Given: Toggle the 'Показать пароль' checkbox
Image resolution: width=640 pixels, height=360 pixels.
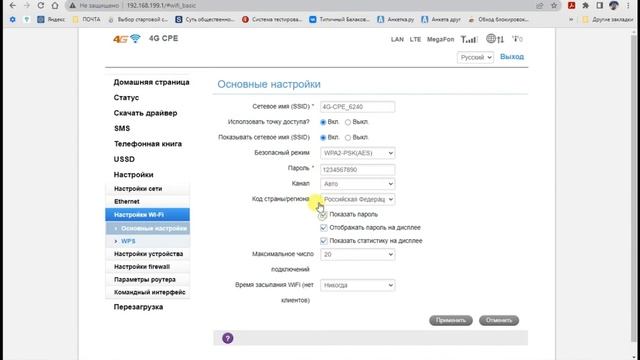Looking at the screenshot, I should 323,215.
